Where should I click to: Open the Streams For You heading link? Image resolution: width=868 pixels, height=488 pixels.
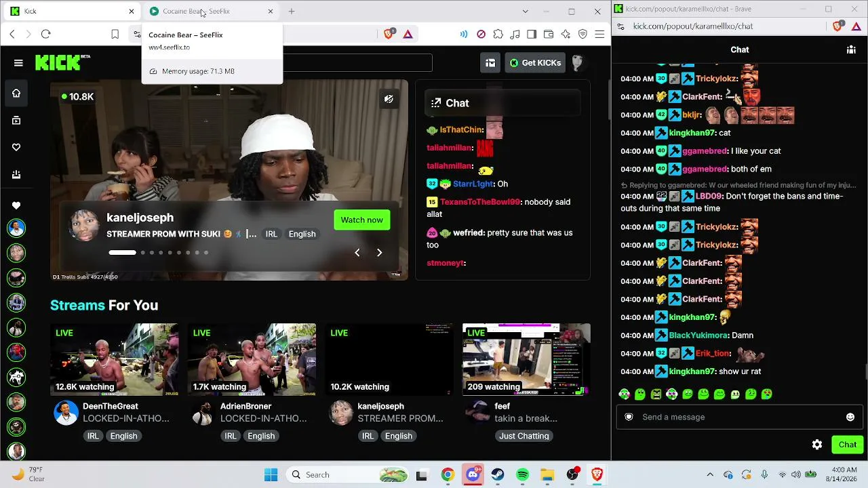pyautogui.click(x=104, y=305)
